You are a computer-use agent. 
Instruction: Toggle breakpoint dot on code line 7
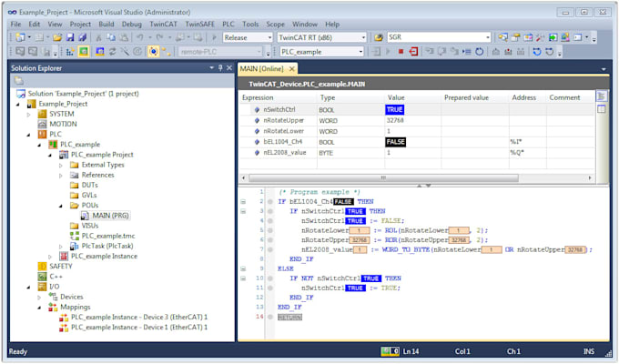coord(270,249)
